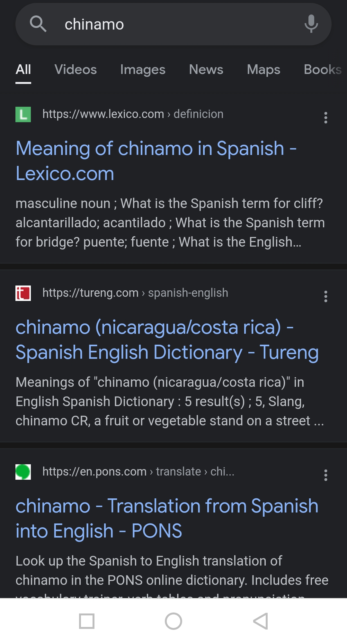
Task: Open options menu for Lexico result
Action: (325, 118)
